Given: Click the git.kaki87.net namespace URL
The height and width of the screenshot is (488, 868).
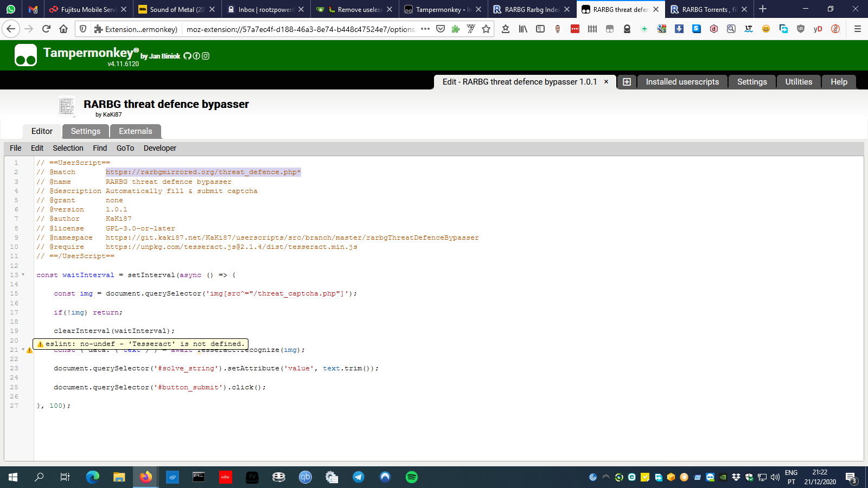Looking at the screenshot, I should coord(292,238).
